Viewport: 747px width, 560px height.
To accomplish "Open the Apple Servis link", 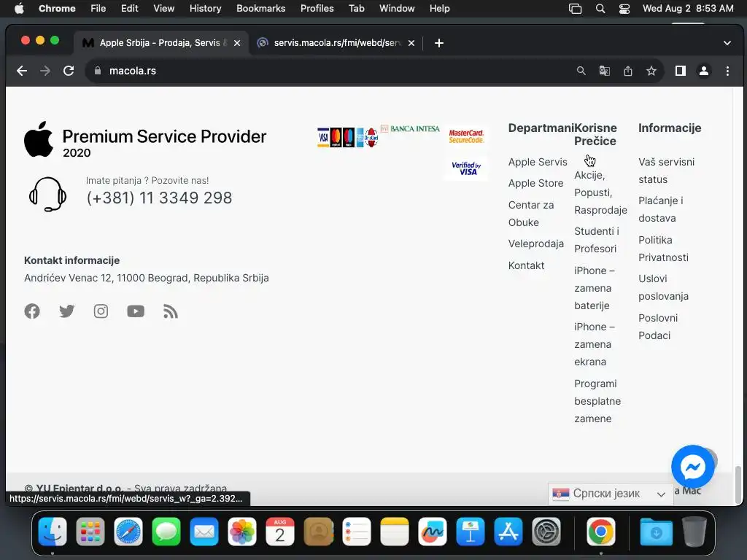I will click(x=538, y=162).
